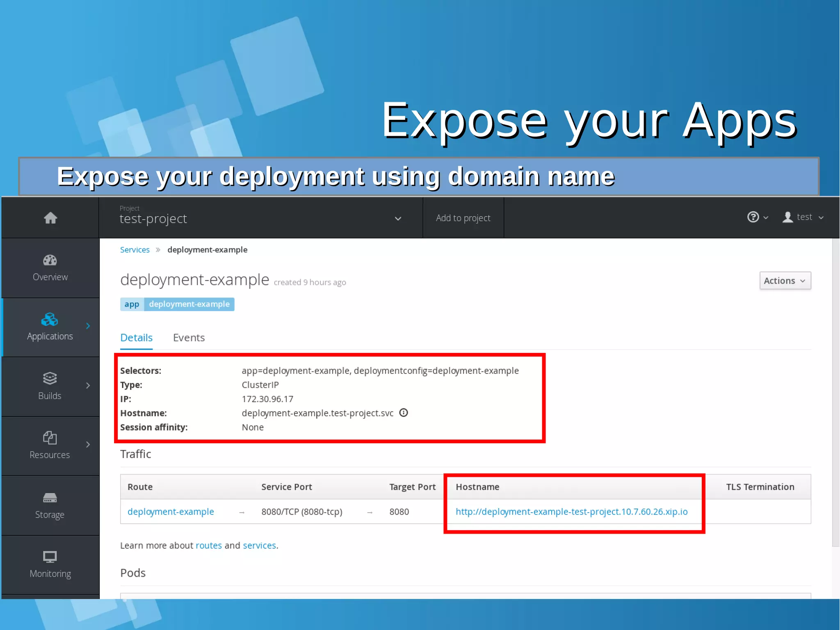Click the Pods section heading
Screen dimensions: 840x630
[132, 573]
